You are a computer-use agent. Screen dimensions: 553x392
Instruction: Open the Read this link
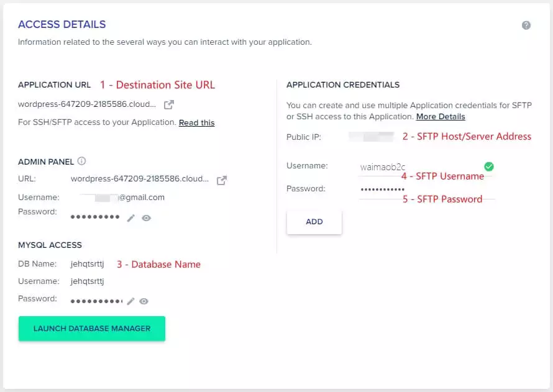coord(196,123)
